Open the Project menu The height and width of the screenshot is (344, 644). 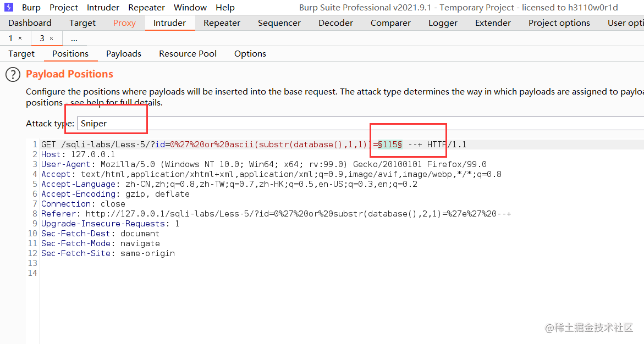64,7
